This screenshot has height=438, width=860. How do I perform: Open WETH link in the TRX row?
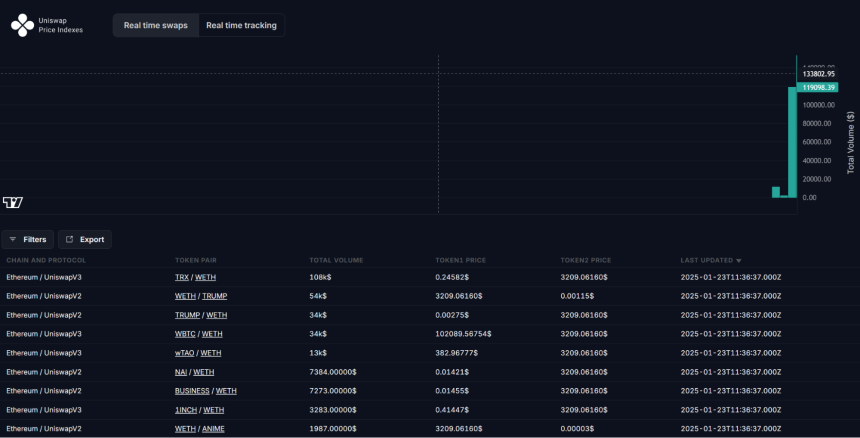click(x=206, y=277)
